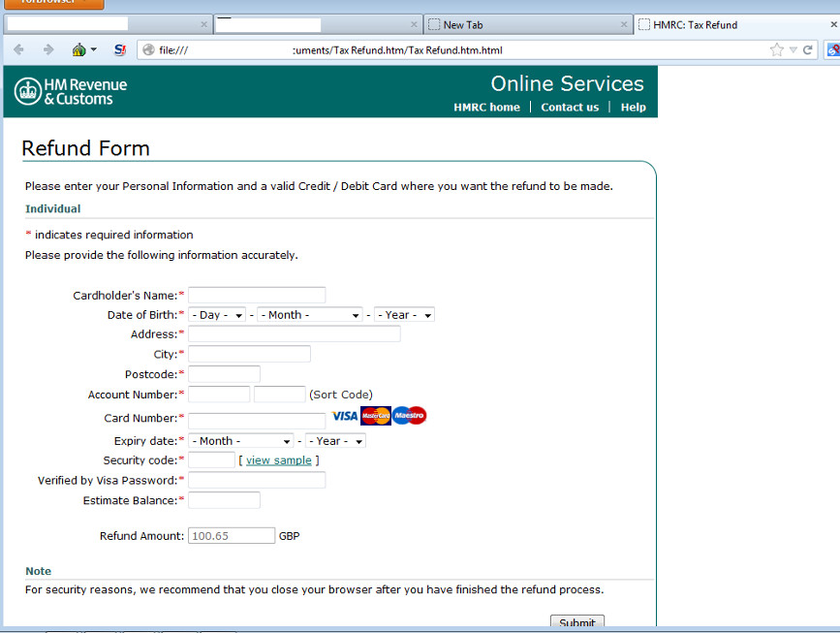
Task: Click the HM Revenue & Customs logo
Action: (x=71, y=91)
